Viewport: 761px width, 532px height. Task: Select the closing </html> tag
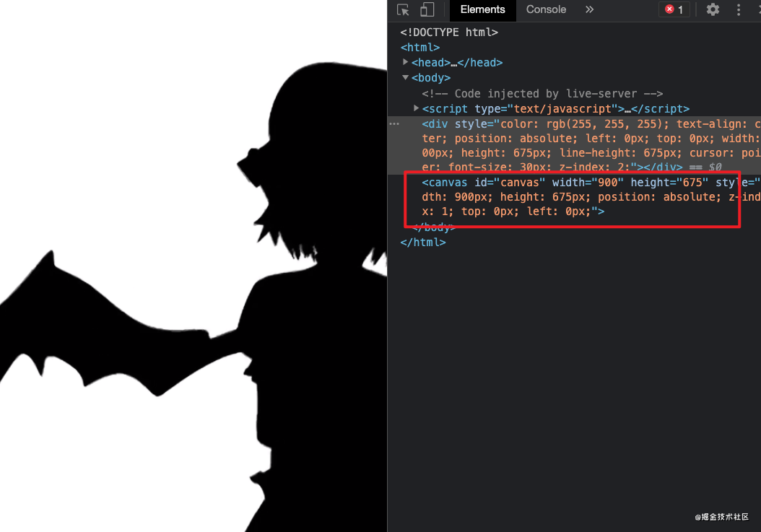coord(422,242)
